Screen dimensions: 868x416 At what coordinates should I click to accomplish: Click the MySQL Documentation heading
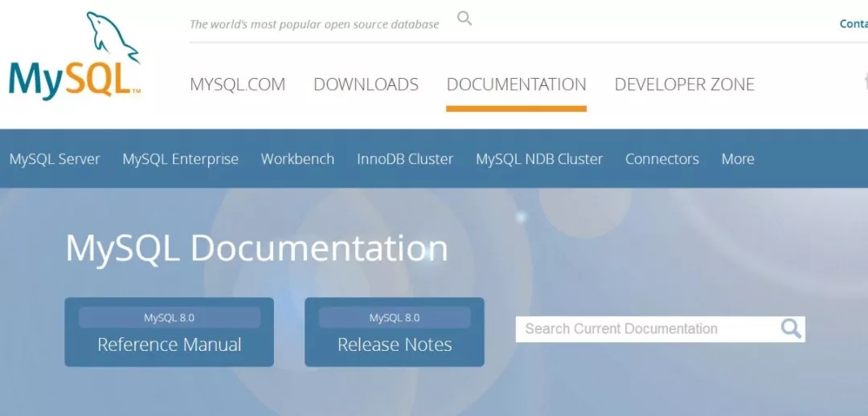pyautogui.click(x=257, y=248)
